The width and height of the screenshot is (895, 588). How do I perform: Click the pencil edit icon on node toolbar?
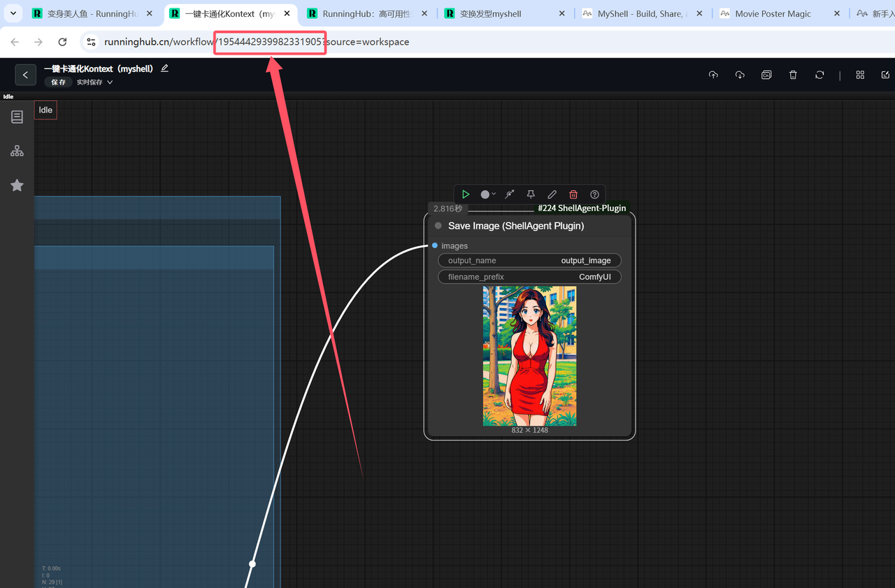552,194
